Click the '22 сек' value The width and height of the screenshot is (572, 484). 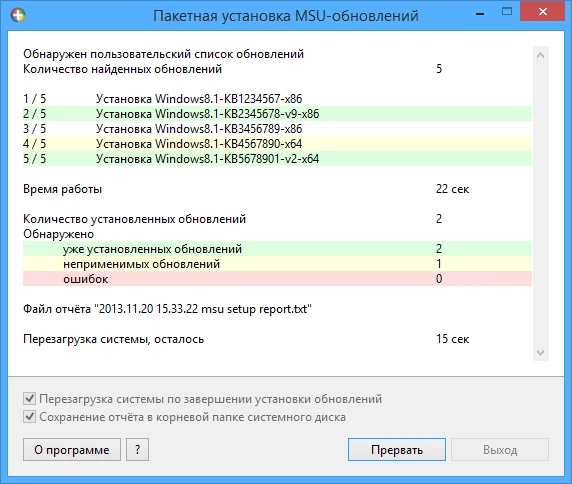pyautogui.click(x=452, y=189)
